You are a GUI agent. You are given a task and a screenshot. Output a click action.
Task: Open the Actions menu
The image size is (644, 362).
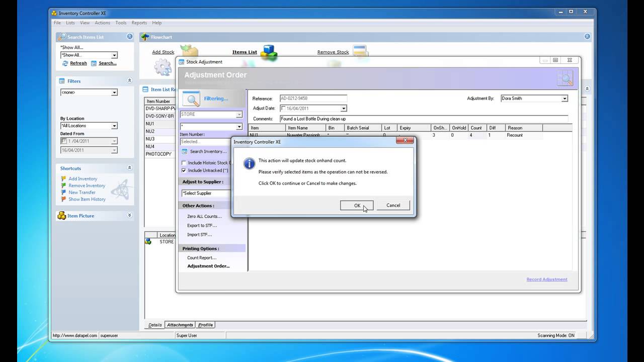coord(102,23)
